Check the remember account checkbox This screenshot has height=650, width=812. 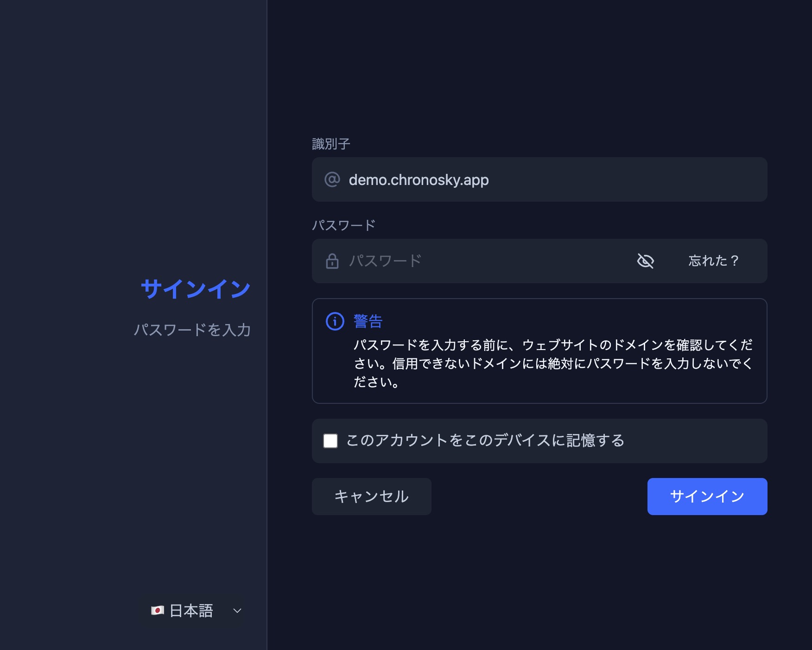point(330,440)
